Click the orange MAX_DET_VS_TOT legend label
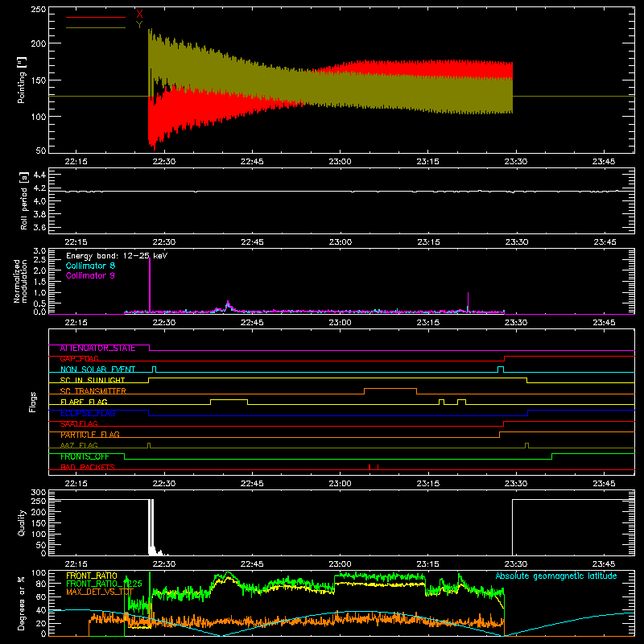644x644 pixels. coord(100,592)
